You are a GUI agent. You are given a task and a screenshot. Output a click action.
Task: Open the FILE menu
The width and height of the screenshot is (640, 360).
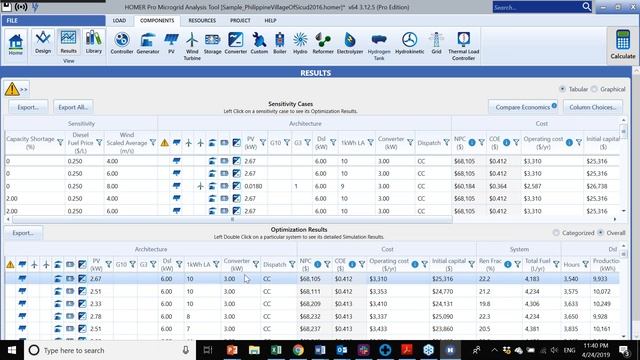pyautogui.click(x=53, y=20)
